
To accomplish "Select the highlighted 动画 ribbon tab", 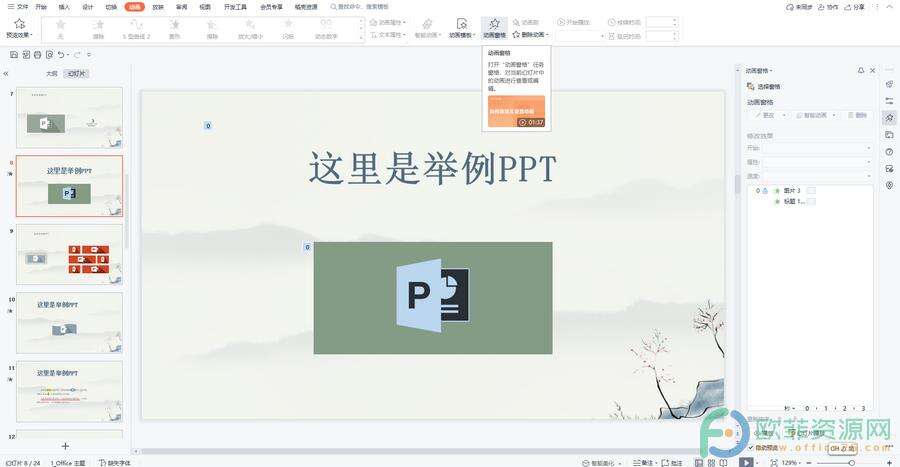I will pyautogui.click(x=134, y=7).
